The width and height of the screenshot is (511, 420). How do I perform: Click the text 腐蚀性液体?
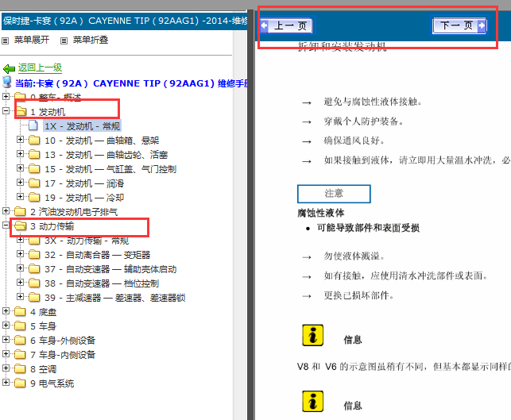(x=321, y=214)
